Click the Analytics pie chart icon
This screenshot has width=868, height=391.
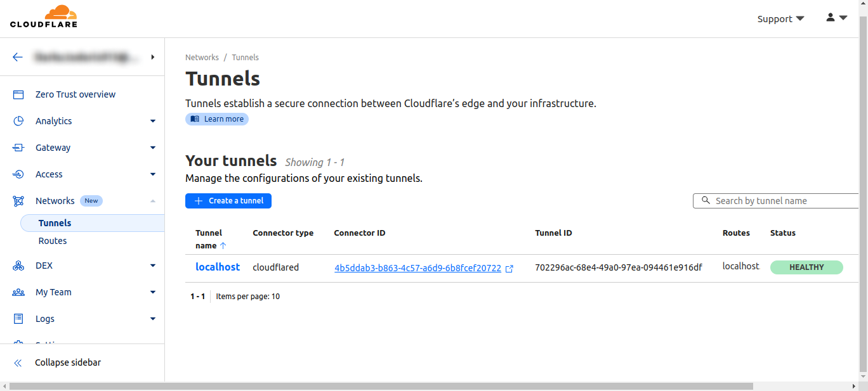(18, 121)
